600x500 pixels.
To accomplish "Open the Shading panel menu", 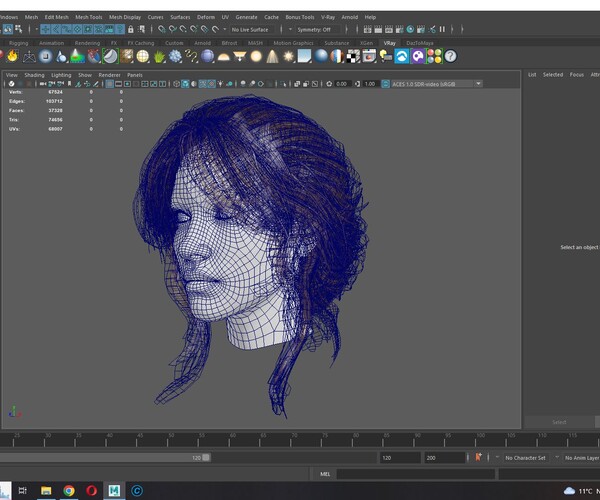I will coord(34,75).
